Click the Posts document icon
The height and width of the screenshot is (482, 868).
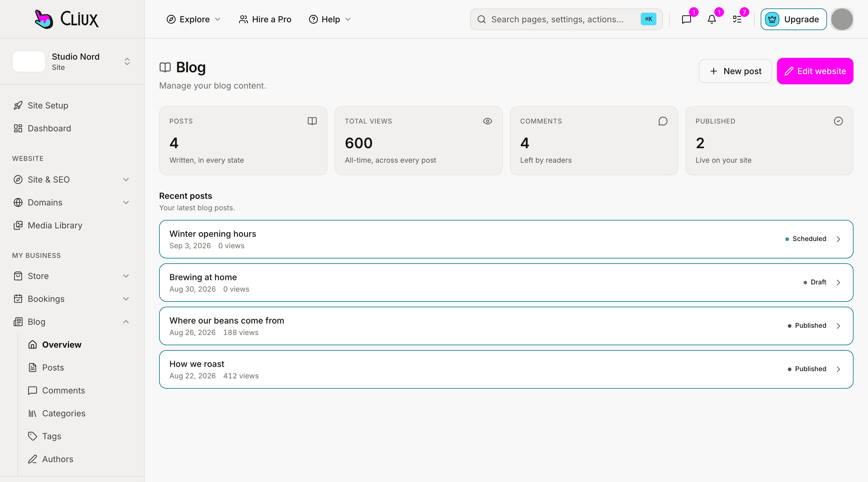click(32, 368)
